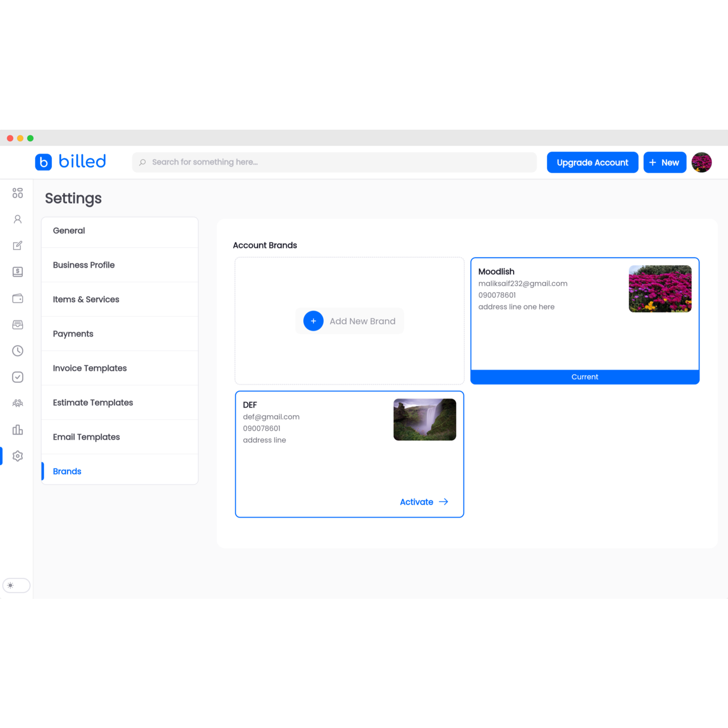Viewport: 728px width, 728px height.
Task: Click the checkmark tasks icon in sidebar
Action: (18, 377)
